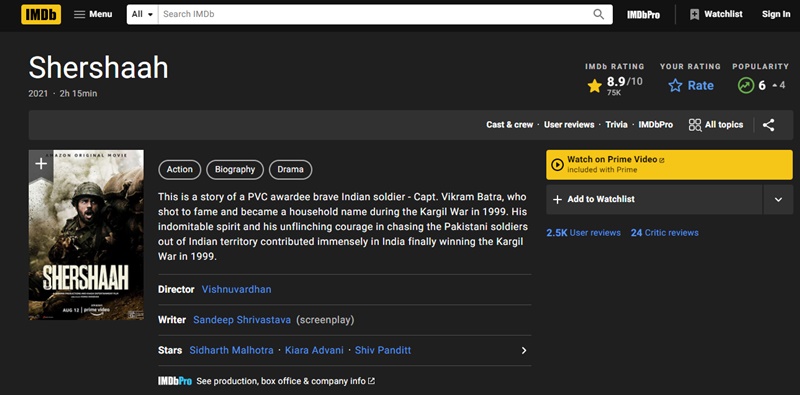Open director Vishnuvardhan's page

click(236, 289)
